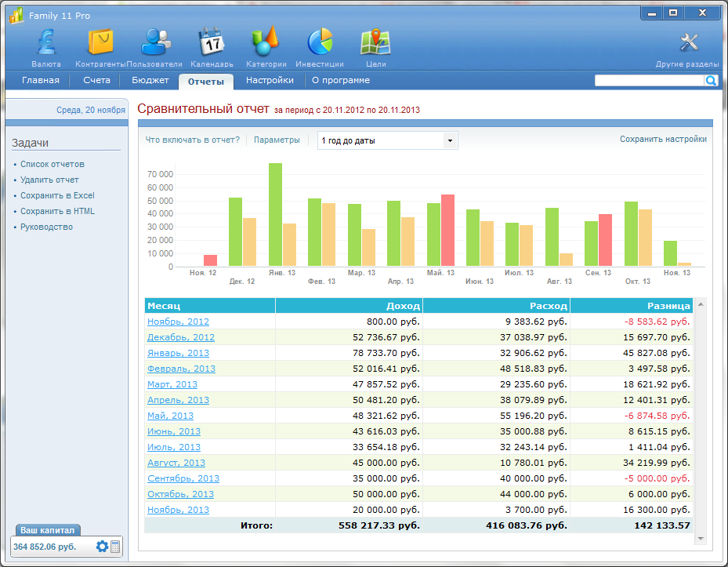Switch to the Главная tab
This screenshot has width=728, height=567.
[41, 81]
